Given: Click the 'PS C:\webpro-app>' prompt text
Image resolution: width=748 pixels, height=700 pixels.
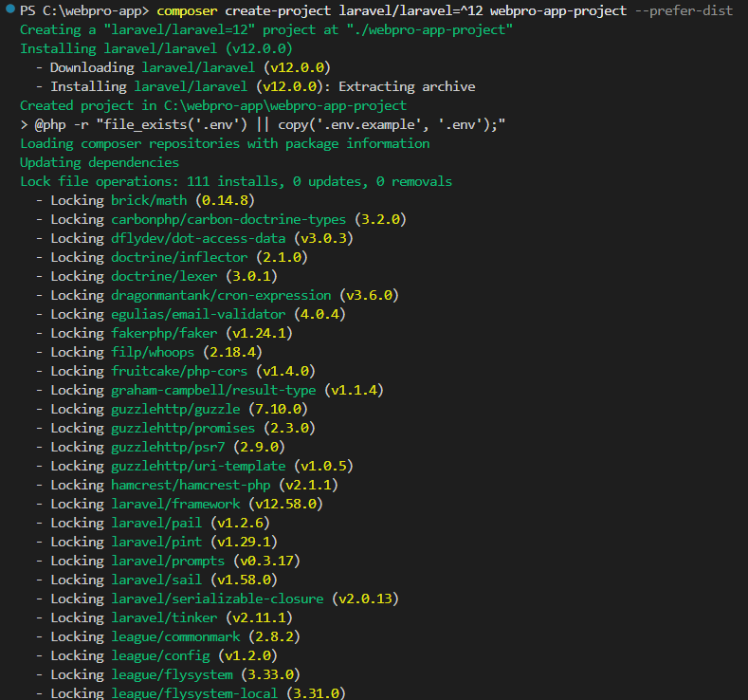Looking at the screenshot, I should 84,11.
